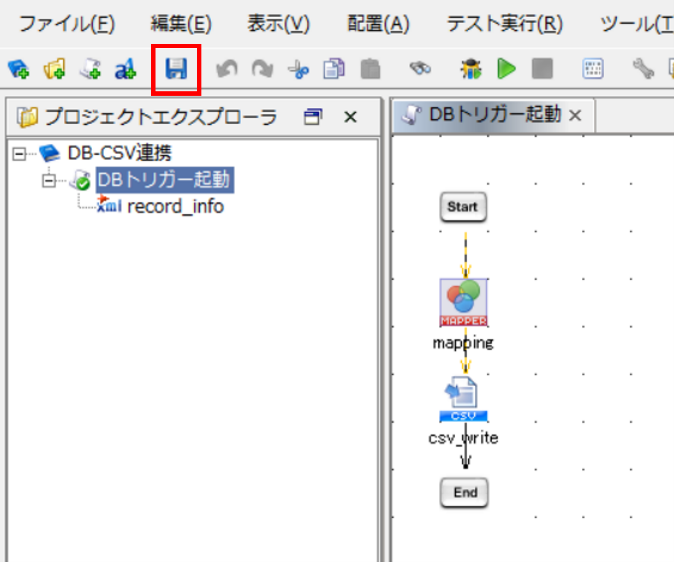Image resolution: width=674 pixels, height=562 pixels.
Task: Select DBトリガー起動 script in tree
Action: tap(164, 180)
